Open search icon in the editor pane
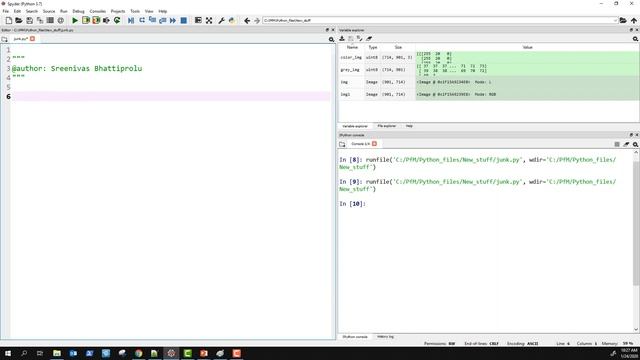This screenshot has height=360, width=640. click(x=331, y=39)
